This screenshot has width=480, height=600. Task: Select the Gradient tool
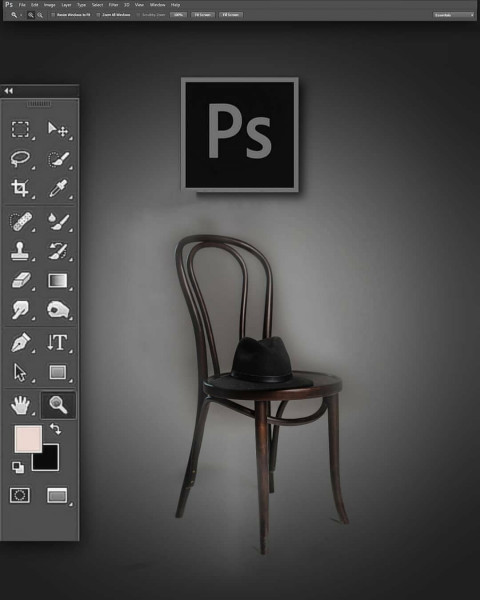pyautogui.click(x=57, y=280)
